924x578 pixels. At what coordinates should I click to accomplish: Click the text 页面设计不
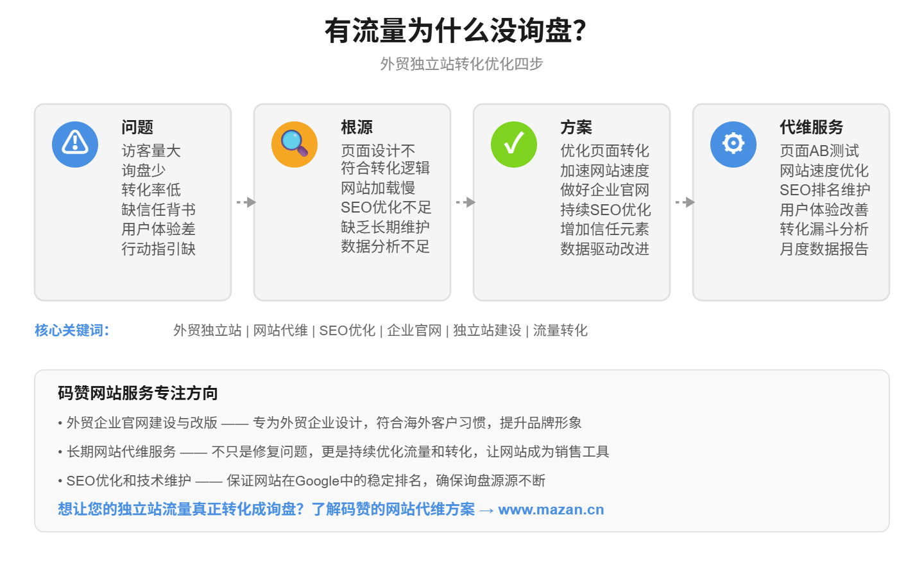click(x=378, y=151)
